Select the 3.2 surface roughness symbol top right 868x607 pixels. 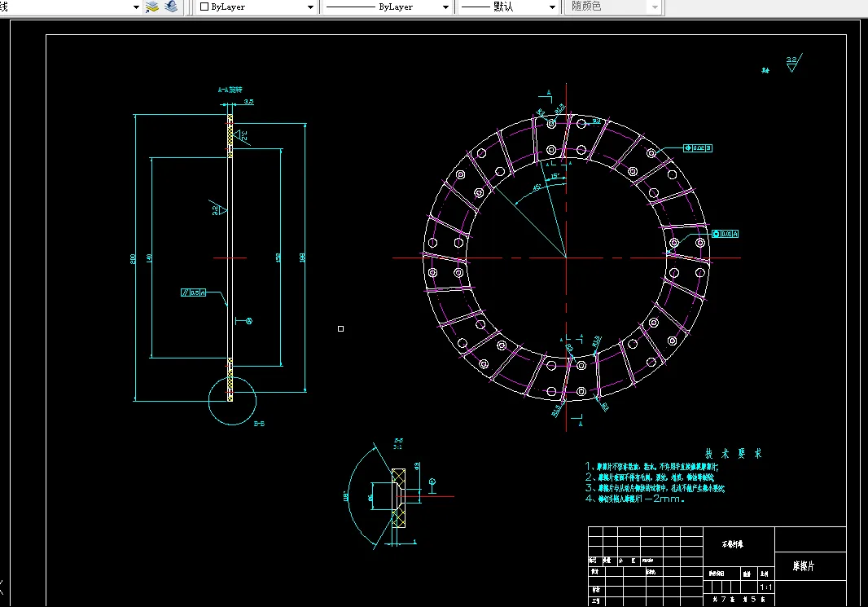[x=795, y=63]
